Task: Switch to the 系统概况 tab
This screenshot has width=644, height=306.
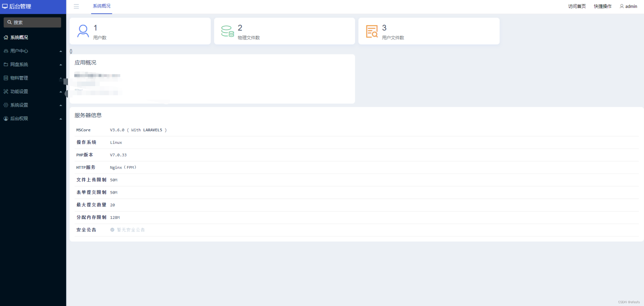Action: pos(101,6)
